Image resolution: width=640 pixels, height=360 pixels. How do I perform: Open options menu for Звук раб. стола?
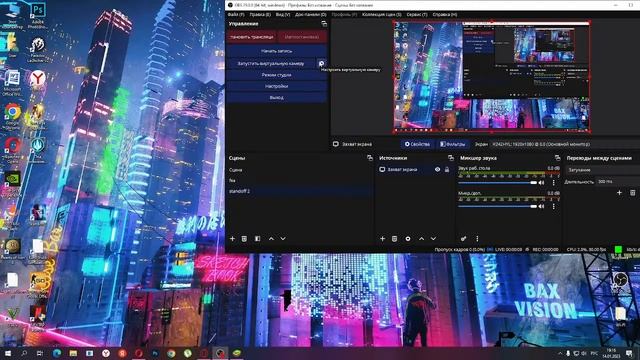pyautogui.click(x=554, y=183)
